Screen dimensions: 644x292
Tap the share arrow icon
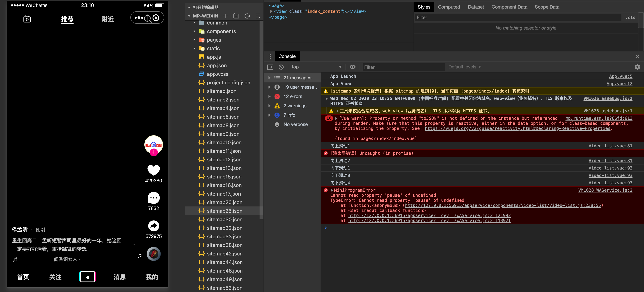click(154, 226)
